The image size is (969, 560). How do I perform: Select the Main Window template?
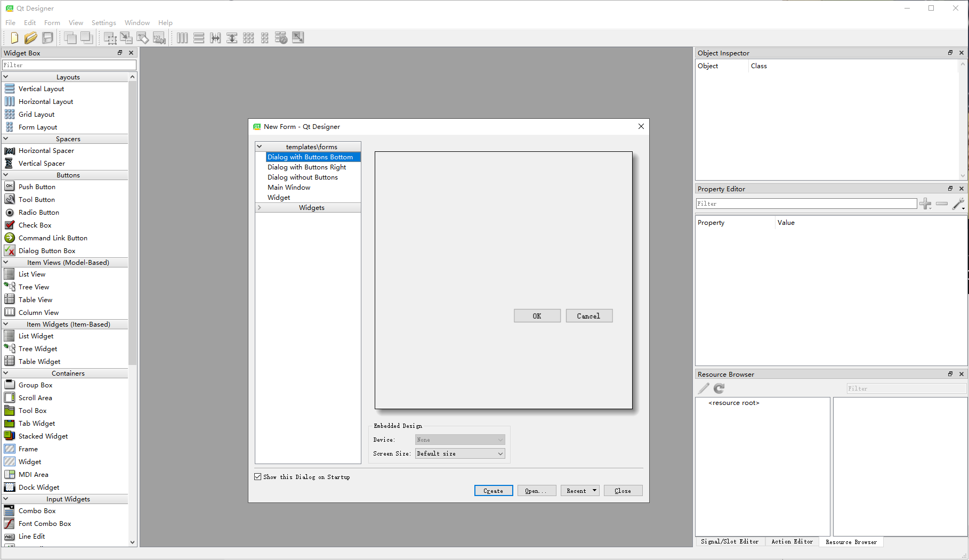(289, 187)
